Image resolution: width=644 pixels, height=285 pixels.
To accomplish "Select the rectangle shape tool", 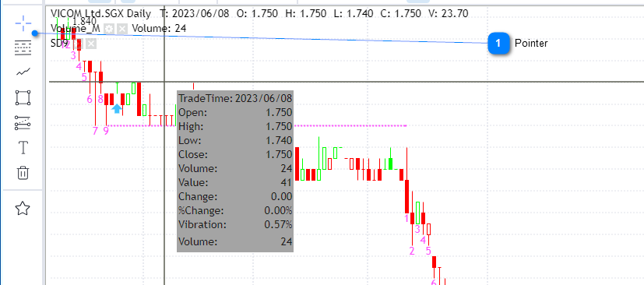I will coord(23,98).
